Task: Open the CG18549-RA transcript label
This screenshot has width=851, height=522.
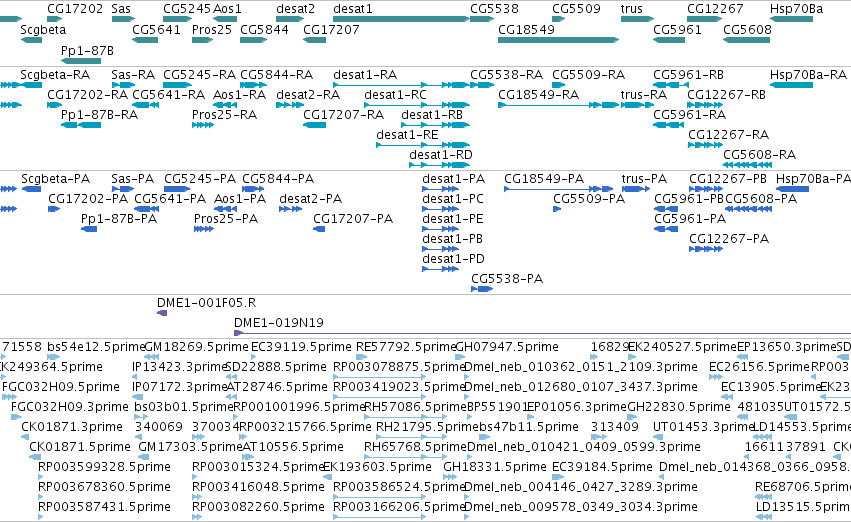Action: pos(538,95)
